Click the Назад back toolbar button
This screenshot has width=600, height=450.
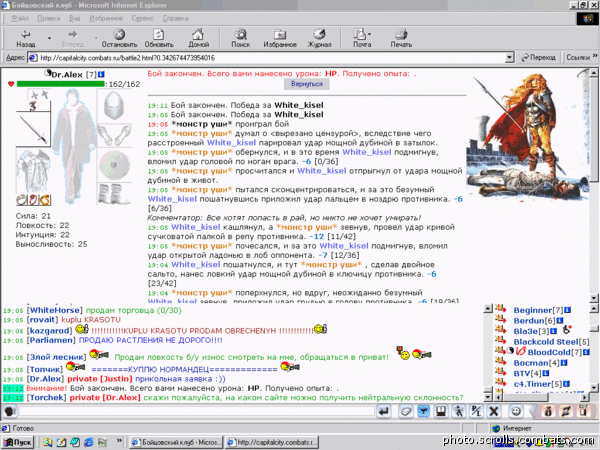(26, 38)
